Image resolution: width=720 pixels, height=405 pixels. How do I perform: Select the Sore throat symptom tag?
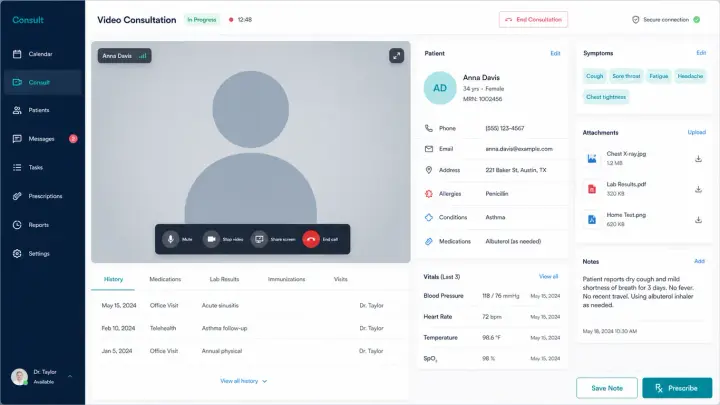pyautogui.click(x=626, y=76)
